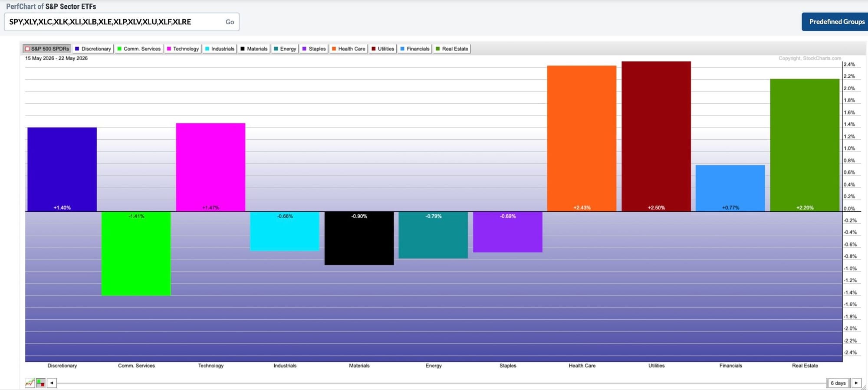Screen dimensions: 868x390
Task: Toggle Comm. Services in the legend
Action: pos(139,49)
